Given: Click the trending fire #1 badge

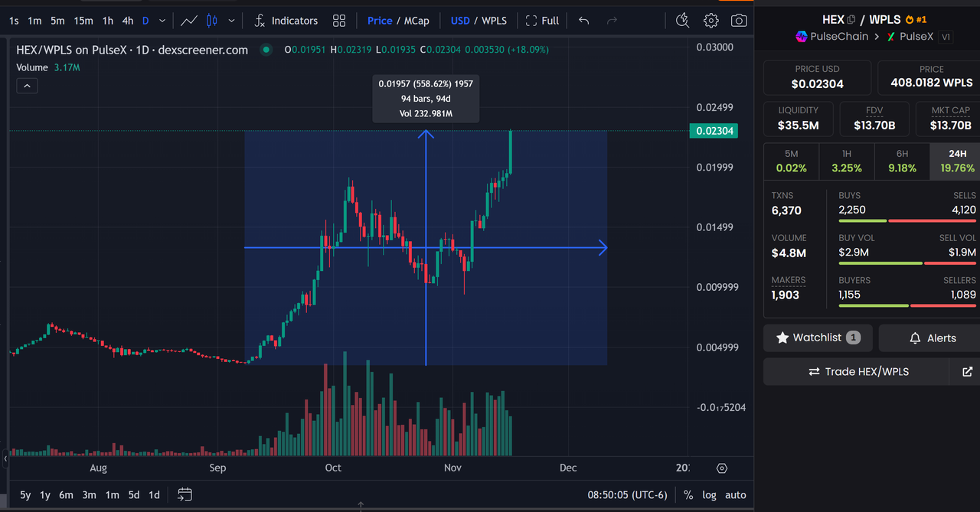Looking at the screenshot, I should click(x=916, y=19).
